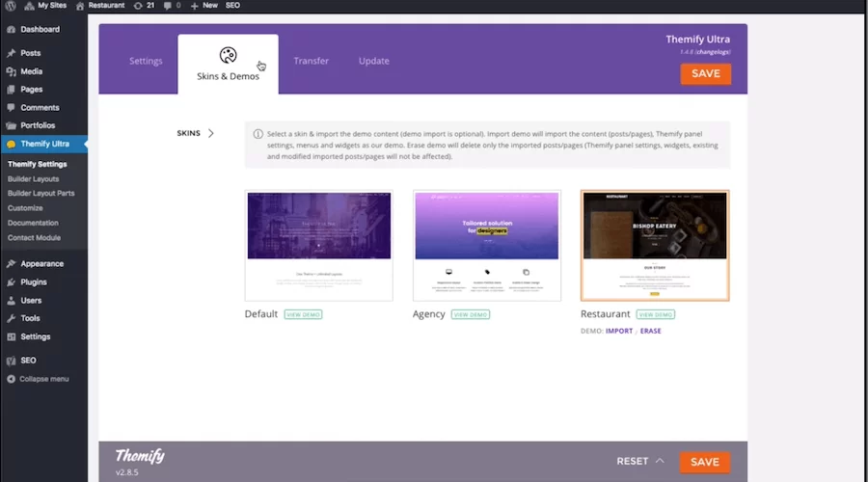
Task: Click the Themify logo in footer
Action: pos(140,456)
